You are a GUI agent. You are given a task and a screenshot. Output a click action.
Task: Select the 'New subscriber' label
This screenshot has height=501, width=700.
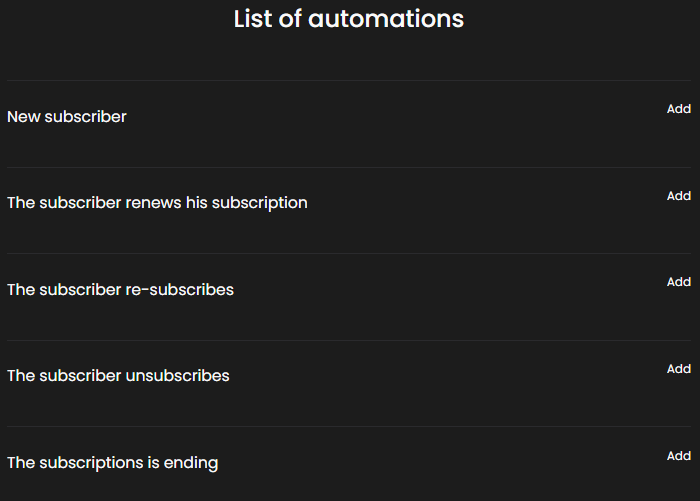pos(67,117)
